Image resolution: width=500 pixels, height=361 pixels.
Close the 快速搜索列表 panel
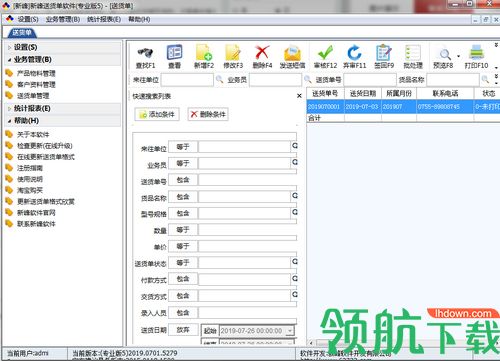[299, 96]
